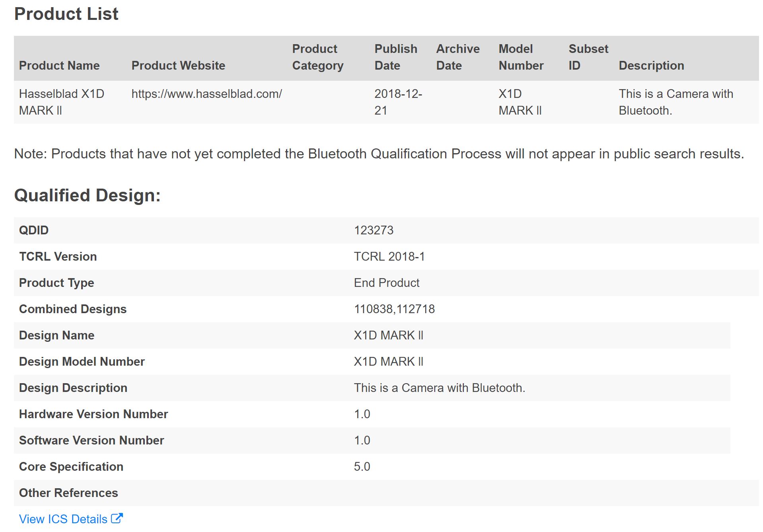The width and height of the screenshot is (763, 532).
Task: Click the End Product type value
Action: tap(386, 283)
